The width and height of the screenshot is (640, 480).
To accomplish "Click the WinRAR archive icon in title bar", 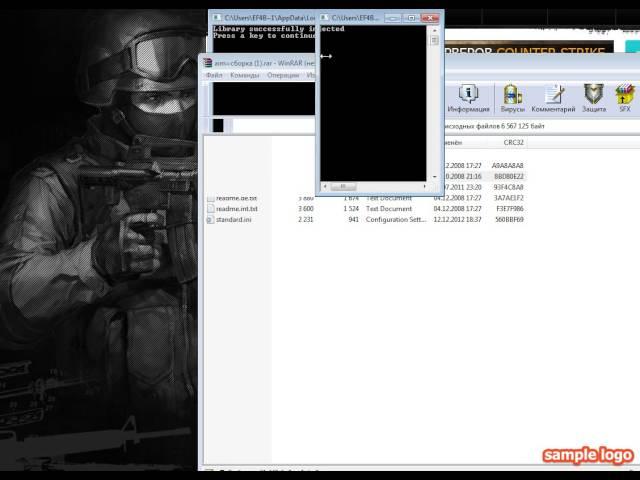I will point(208,63).
